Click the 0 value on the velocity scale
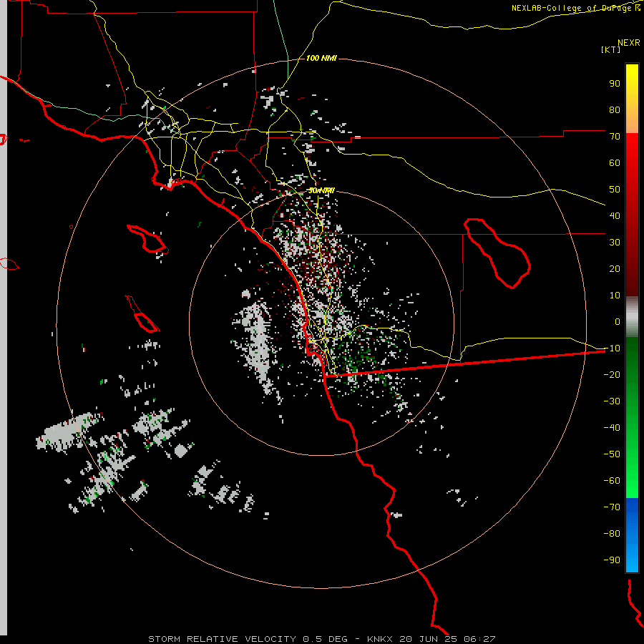The image size is (644, 644). click(x=618, y=321)
